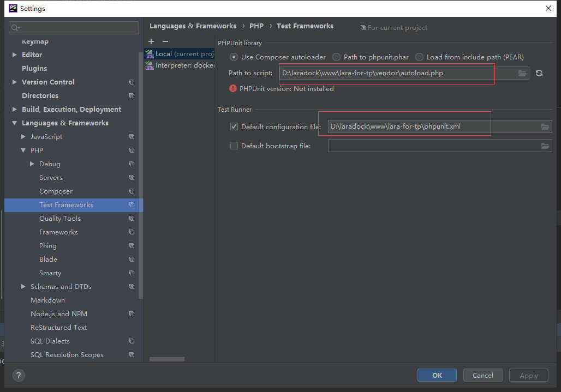Click project-level icon beside Composer
The height and width of the screenshot is (392, 561).
coord(132,191)
